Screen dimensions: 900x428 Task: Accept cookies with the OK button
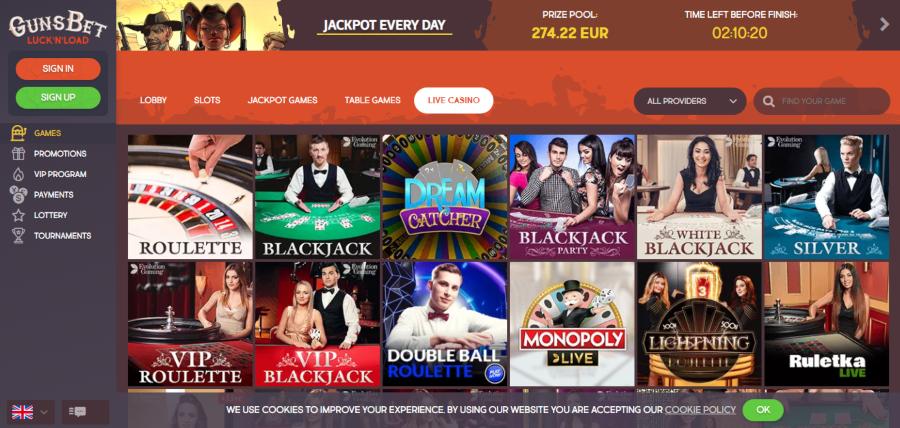763,410
